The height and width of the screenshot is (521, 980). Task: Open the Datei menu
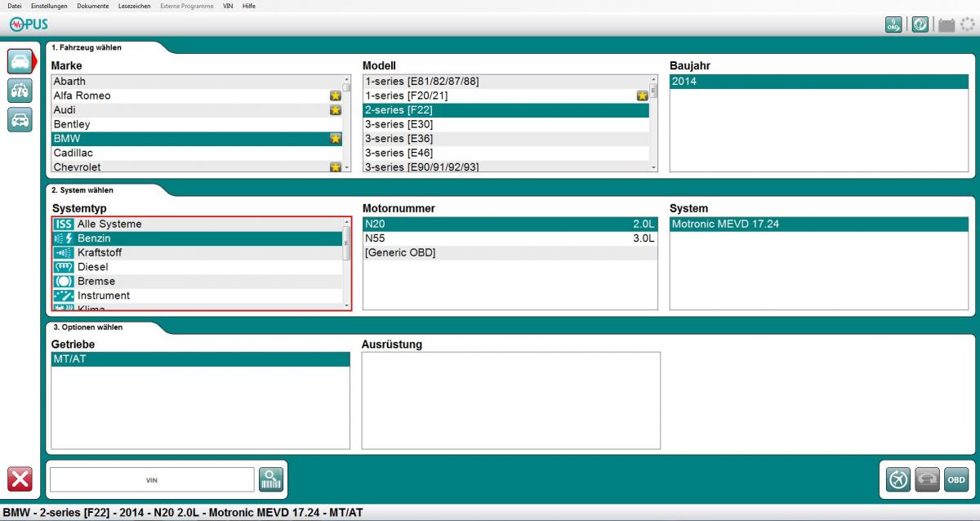(14, 6)
